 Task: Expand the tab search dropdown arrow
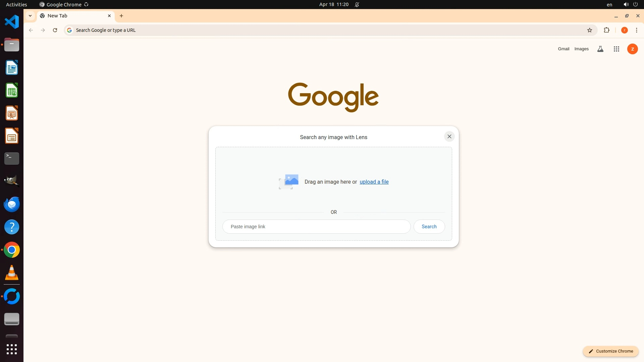[x=30, y=16]
